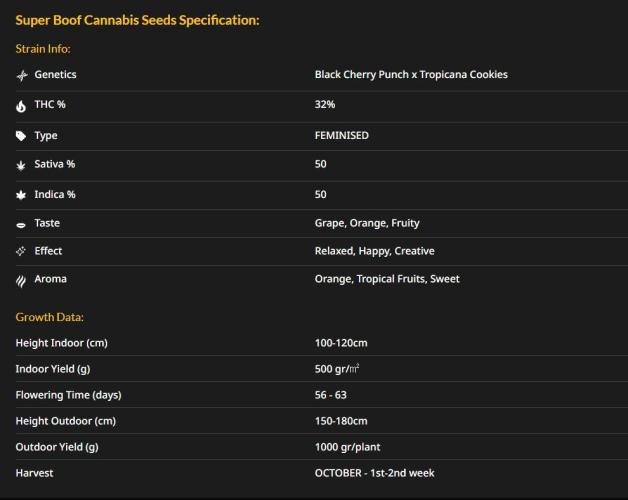Click the Orange, Tropical Fruits, Sweet value
The height and width of the screenshot is (500, 628).
pos(387,279)
